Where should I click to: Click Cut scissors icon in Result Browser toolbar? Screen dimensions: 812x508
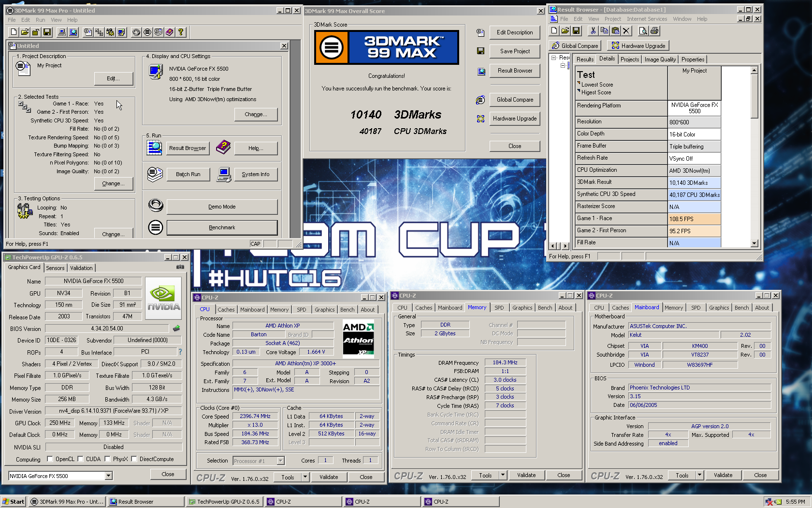click(593, 30)
